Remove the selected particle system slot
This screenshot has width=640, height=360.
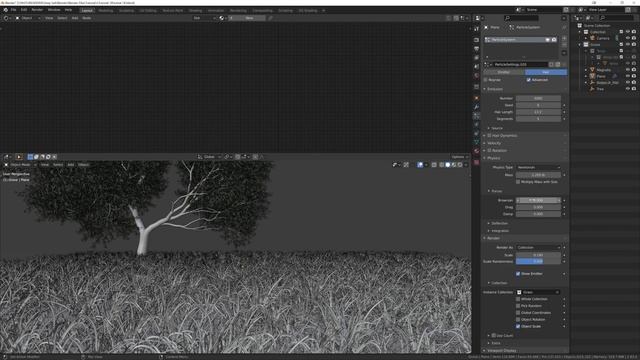pyautogui.click(x=564, y=45)
